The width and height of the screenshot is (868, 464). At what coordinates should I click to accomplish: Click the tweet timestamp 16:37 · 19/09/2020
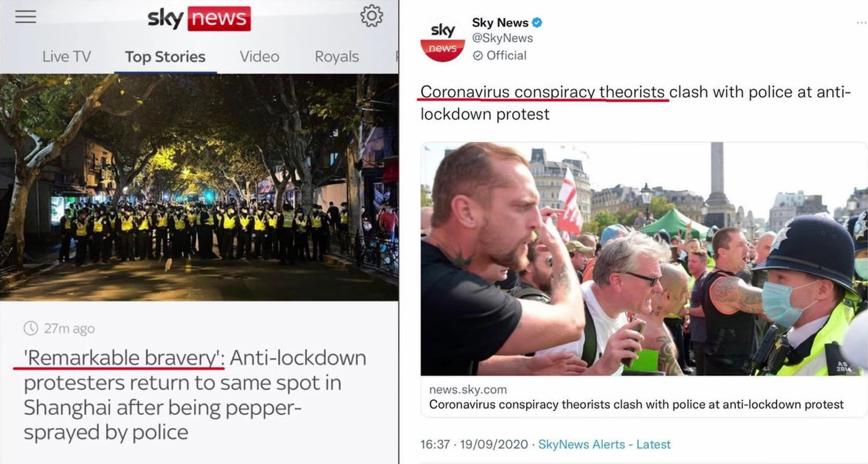(475, 444)
